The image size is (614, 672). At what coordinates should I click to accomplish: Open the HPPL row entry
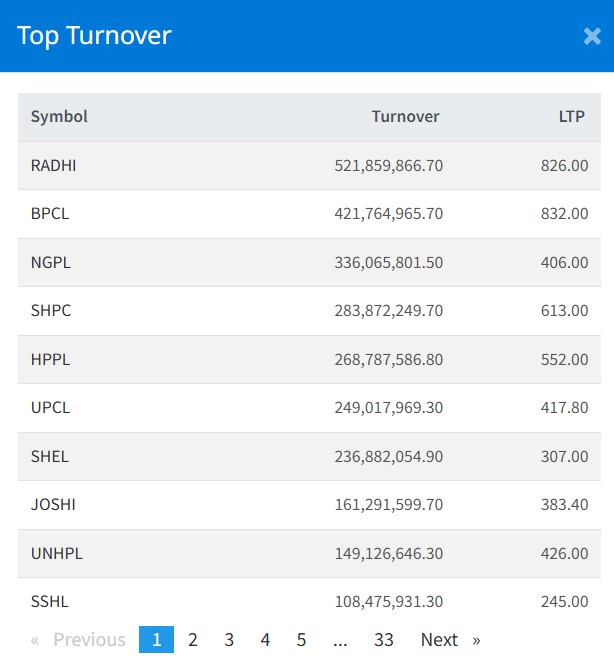[x=51, y=360]
